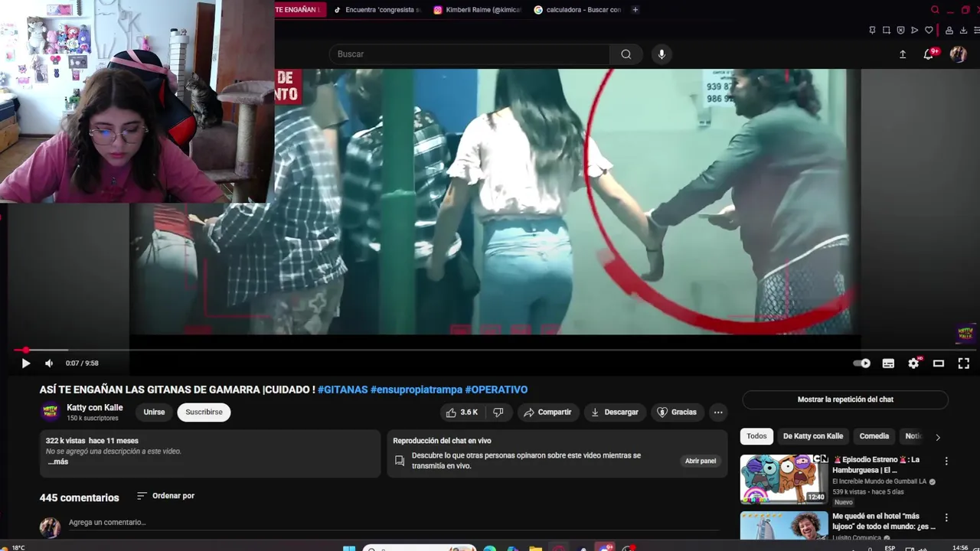Open the video settings gear

pyautogui.click(x=913, y=364)
